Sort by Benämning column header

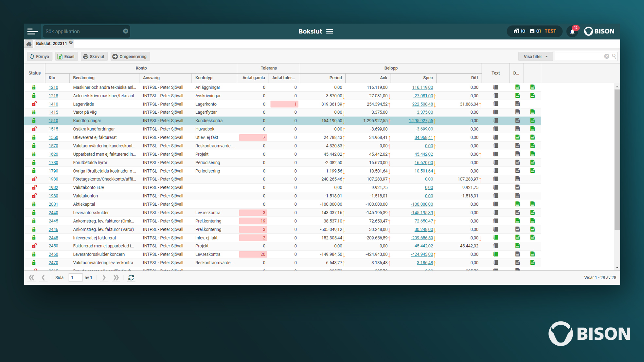pyautogui.click(x=104, y=78)
